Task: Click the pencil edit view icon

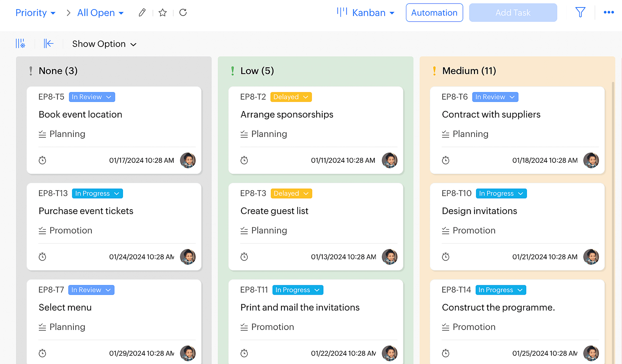Action: [142, 13]
